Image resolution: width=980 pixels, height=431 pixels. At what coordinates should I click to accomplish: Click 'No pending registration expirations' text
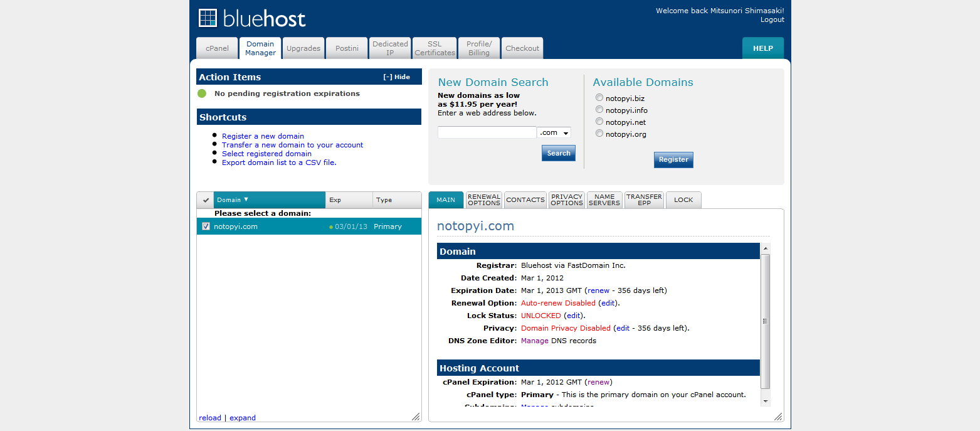click(x=287, y=93)
